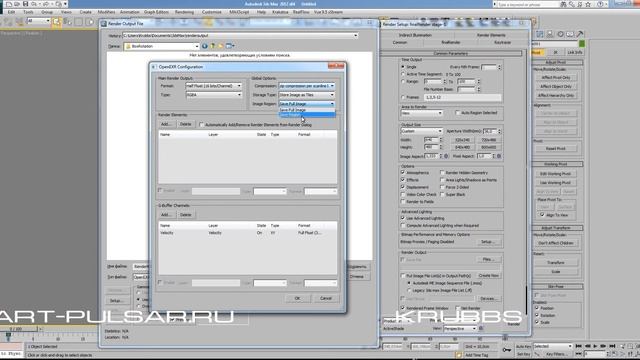This screenshot has width=640, height=360.
Task: Open the Perspective view dropdown
Action: pyautogui.click(x=460, y=328)
